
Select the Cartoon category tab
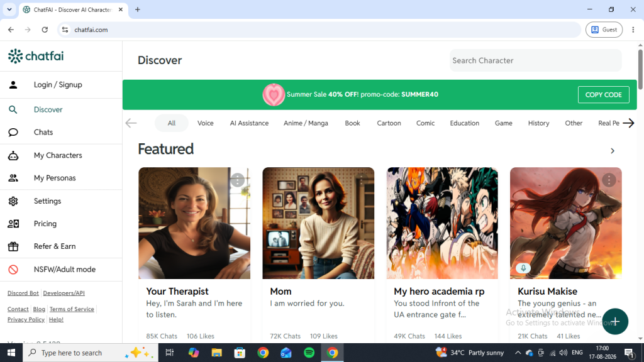pyautogui.click(x=389, y=123)
